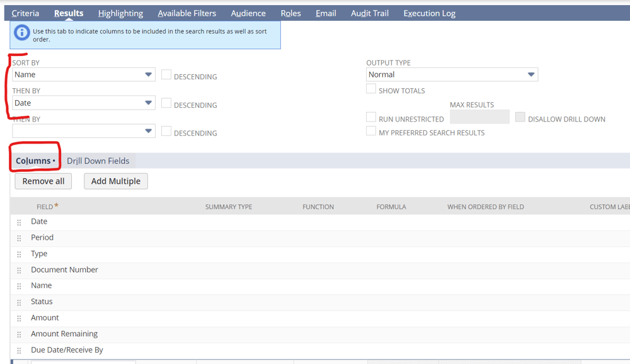Image resolution: width=630 pixels, height=364 pixels.
Task: Grab the drag handle beside Date field
Action: coord(19,222)
